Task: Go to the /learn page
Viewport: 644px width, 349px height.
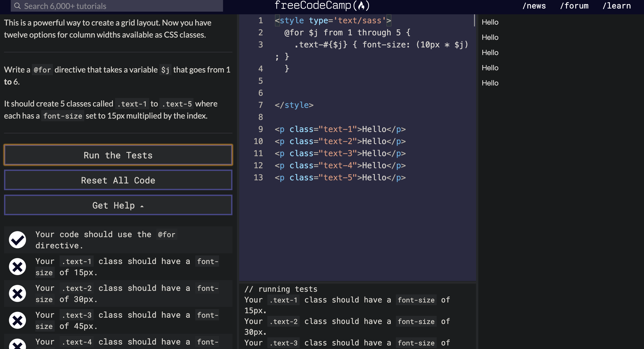Action: pos(616,6)
